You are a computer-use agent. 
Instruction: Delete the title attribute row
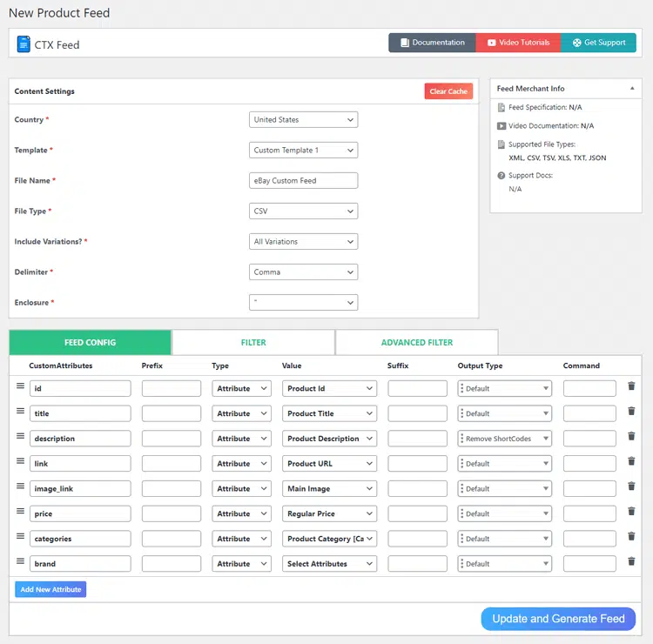[631, 412]
